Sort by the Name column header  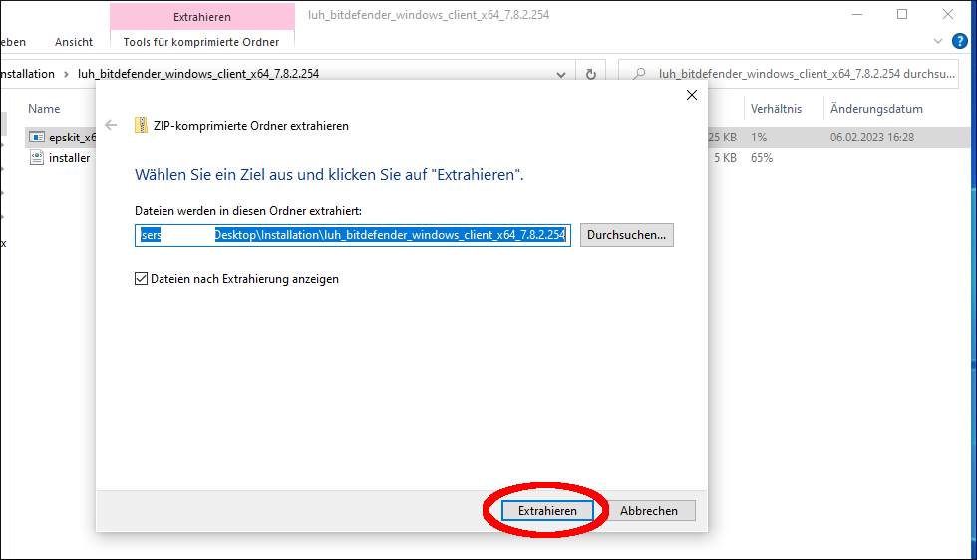44,109
